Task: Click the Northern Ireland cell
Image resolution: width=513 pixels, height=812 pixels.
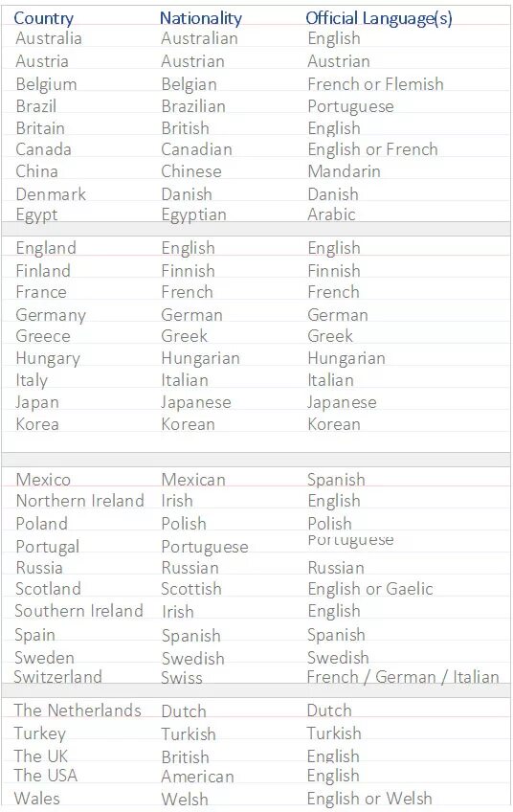Action: [x=79, y=501]
